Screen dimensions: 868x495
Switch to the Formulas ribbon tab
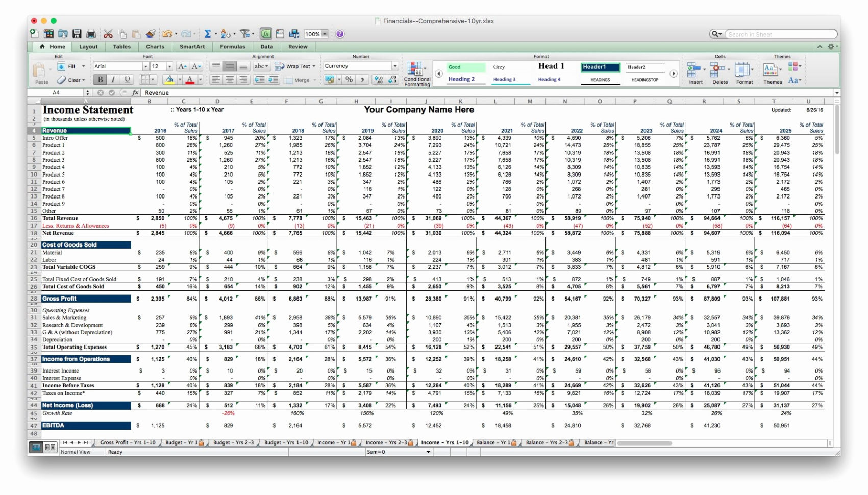click(232, 46)
